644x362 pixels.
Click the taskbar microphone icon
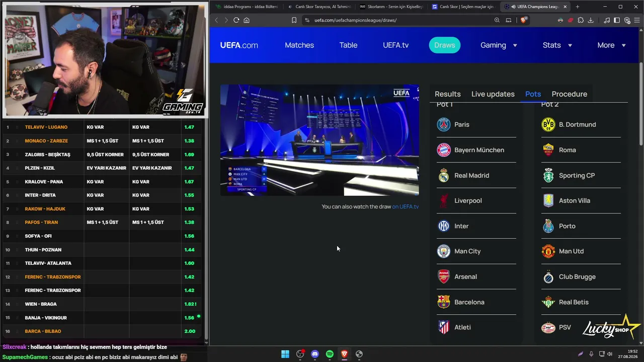[x=591, y=354]
